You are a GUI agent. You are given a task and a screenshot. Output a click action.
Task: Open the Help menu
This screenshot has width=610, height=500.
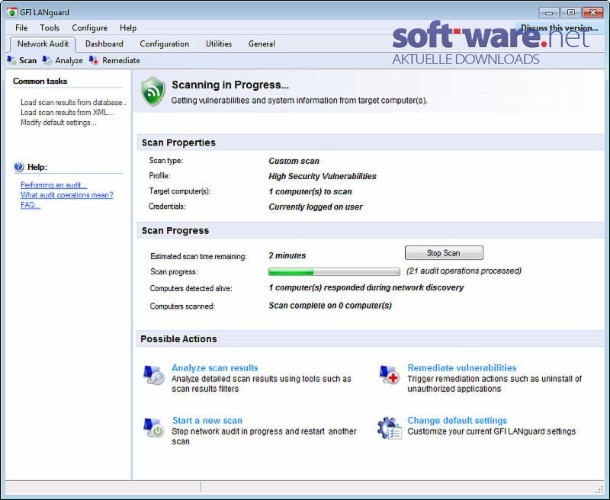tap(128, 28)
